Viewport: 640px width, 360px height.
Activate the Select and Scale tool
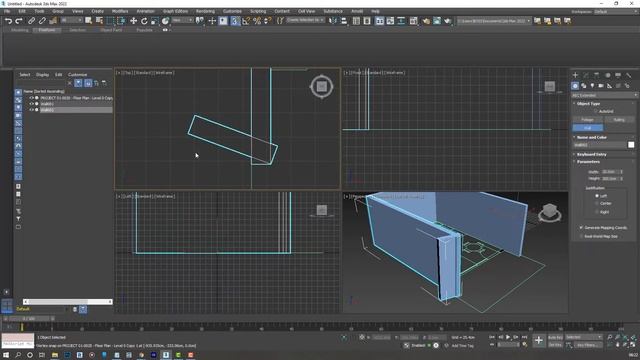155,21
